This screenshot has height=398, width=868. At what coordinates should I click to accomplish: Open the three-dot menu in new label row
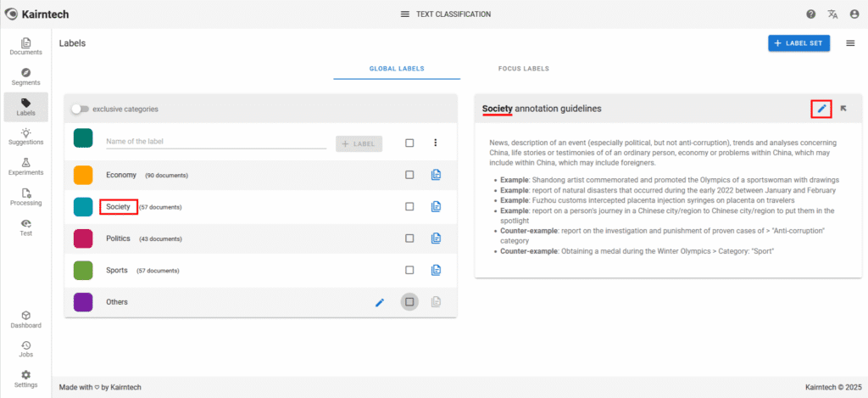pyautogui.click(x=436, y=143)
